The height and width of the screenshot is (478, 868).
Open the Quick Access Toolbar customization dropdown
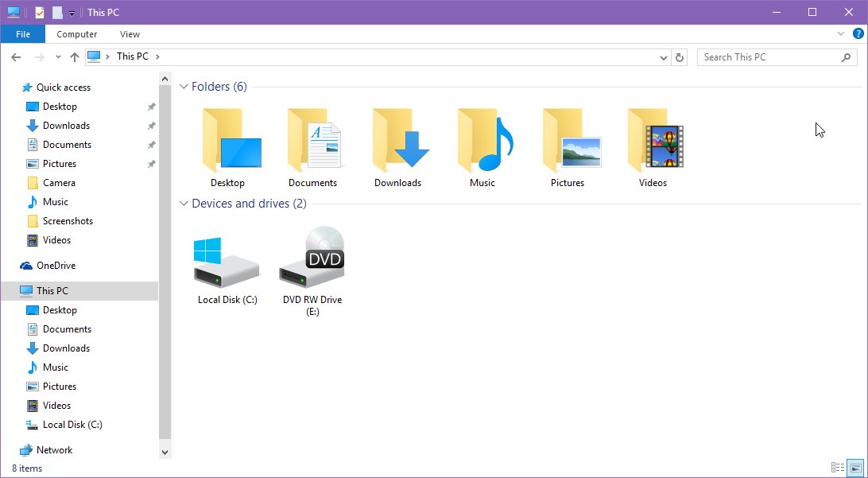click(x=71, y=12)
